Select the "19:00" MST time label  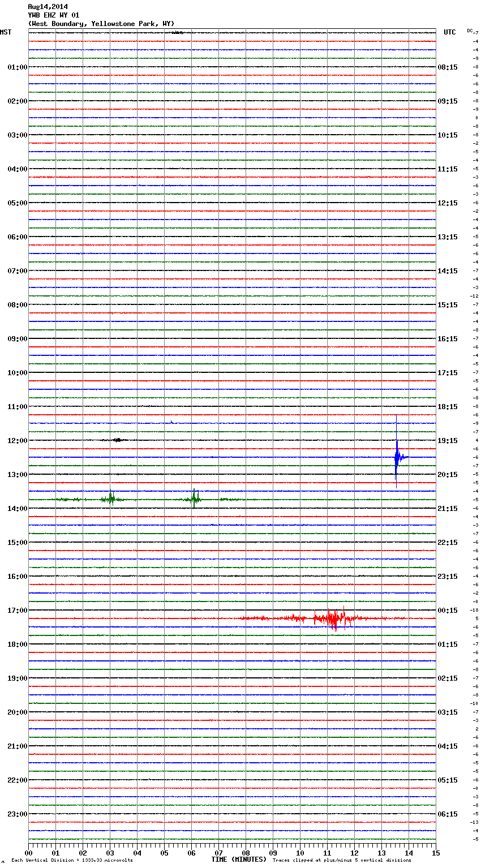pyautogui.click(x=17, y=678)
